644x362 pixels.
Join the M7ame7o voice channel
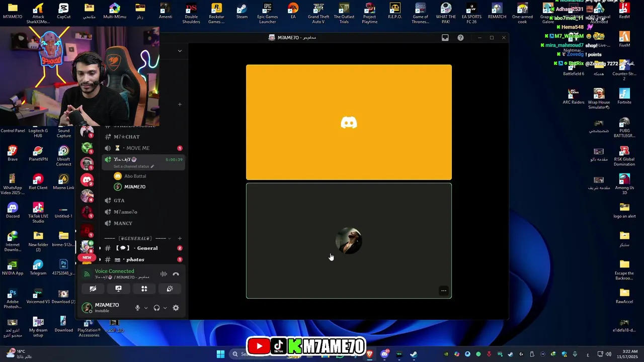125,212
